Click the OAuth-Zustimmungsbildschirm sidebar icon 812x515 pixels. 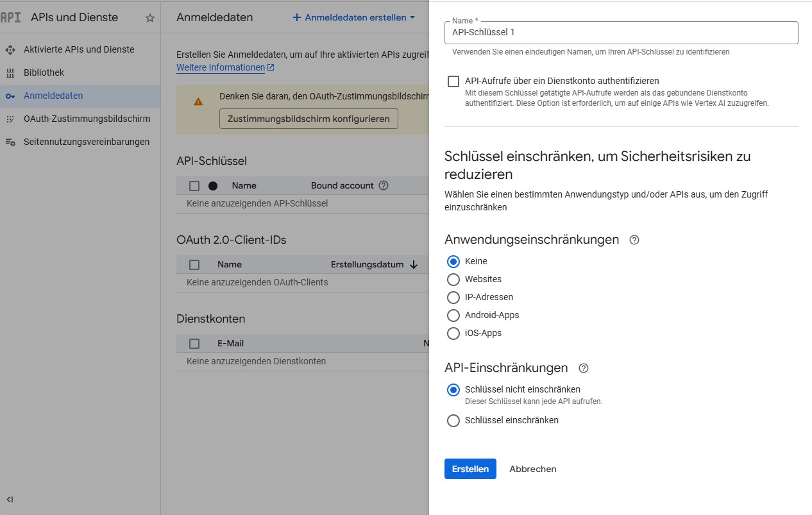coord(10,119)
